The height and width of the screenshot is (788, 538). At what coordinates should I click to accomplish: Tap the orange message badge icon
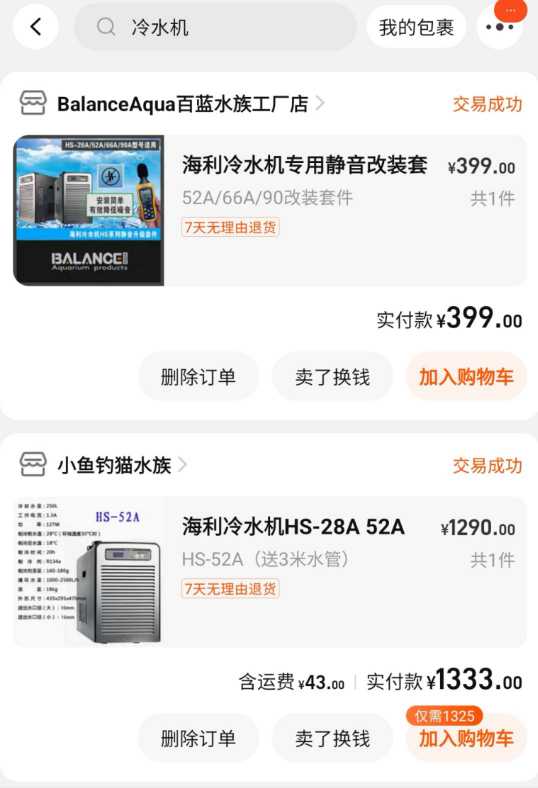[x=510, y=10]
